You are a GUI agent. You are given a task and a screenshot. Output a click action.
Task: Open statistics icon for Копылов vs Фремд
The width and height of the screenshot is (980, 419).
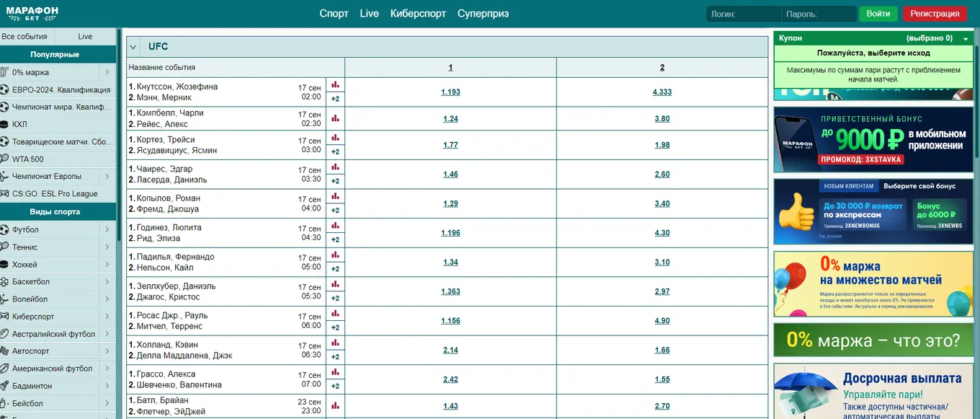tap(335, 196)
